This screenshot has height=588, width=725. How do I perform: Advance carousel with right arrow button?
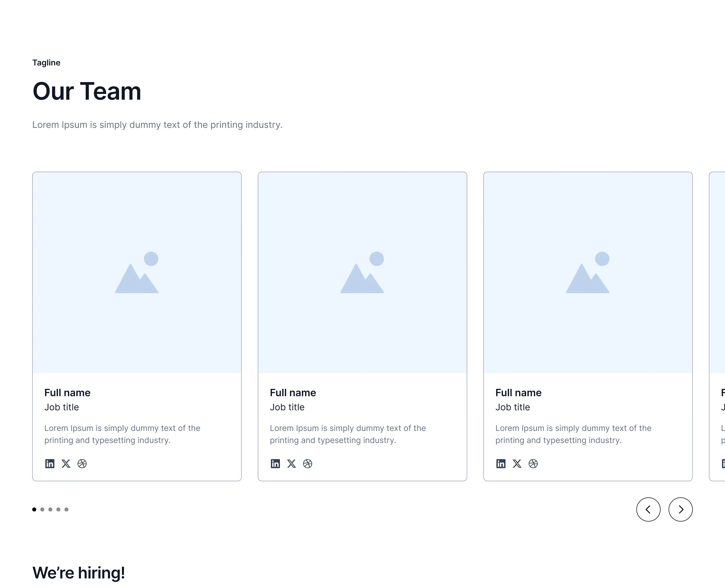point(681,509)
